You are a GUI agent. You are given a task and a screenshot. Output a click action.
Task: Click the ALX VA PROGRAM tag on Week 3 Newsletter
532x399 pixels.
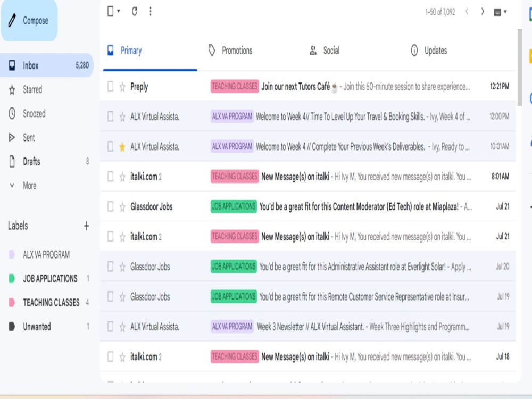click(x=232, y=327)
